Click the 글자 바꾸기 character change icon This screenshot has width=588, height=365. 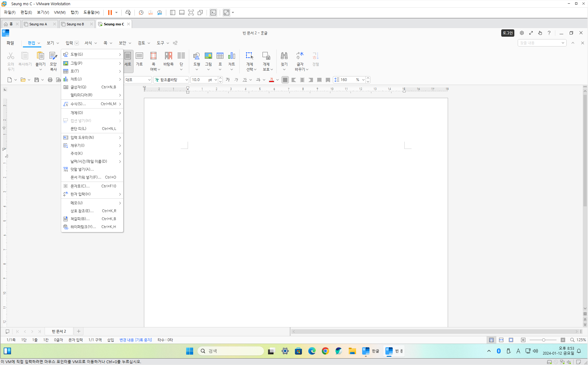pos(300,56)
